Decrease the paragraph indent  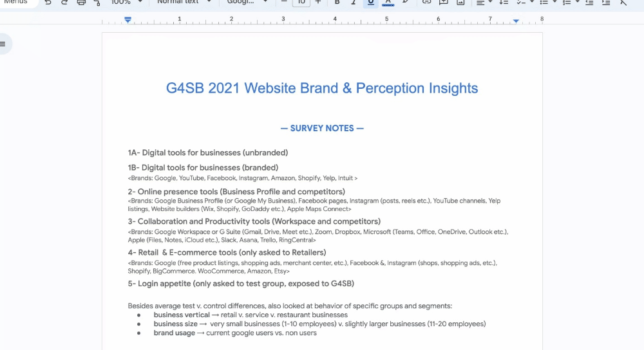589,2
